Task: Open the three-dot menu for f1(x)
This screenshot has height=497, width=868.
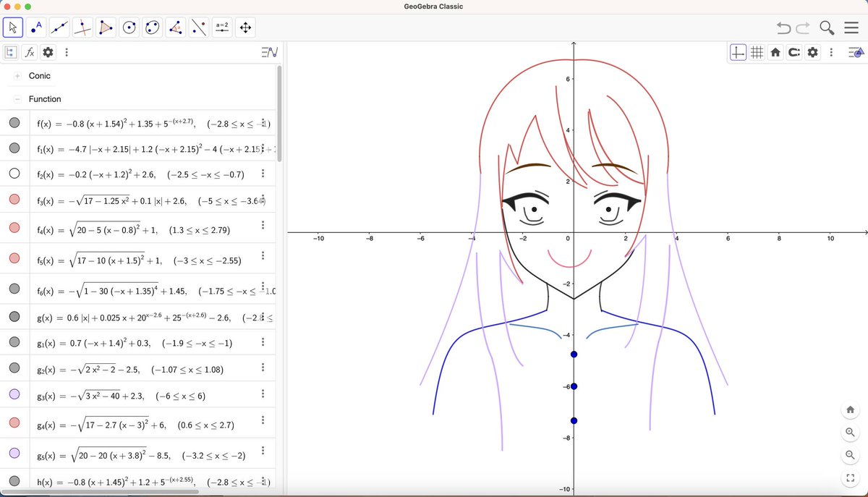Action: pyautogui.click(x=263, y=148)
